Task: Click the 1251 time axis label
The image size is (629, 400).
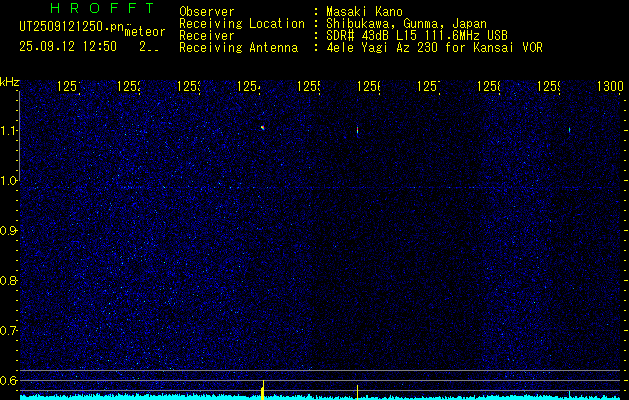Action: pyautogui.click(x=69, y=86)
